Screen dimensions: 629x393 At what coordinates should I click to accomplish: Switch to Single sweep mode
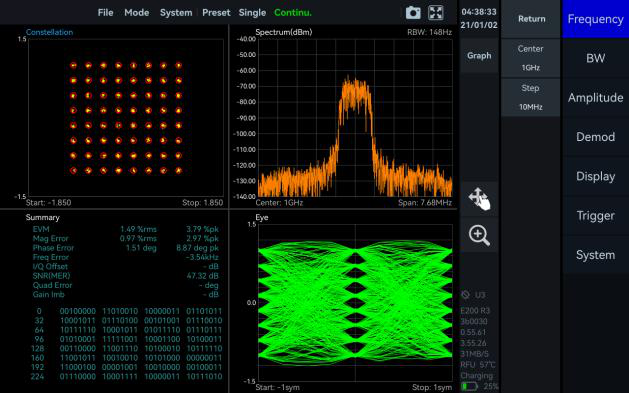tap(252, 13)
